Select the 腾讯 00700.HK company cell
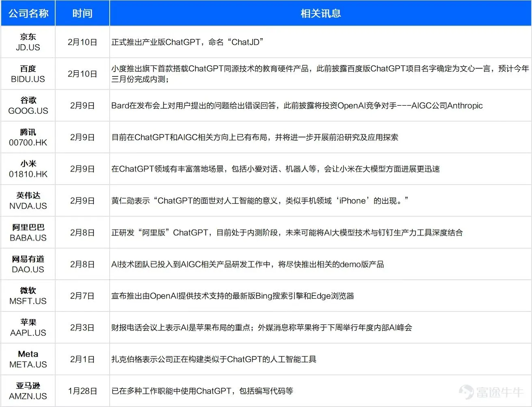 tap(28, 137)
